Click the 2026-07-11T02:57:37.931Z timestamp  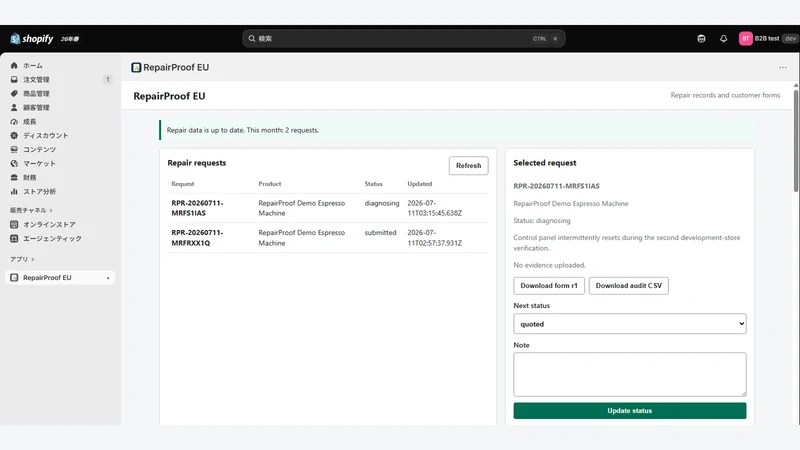[434, 238]
